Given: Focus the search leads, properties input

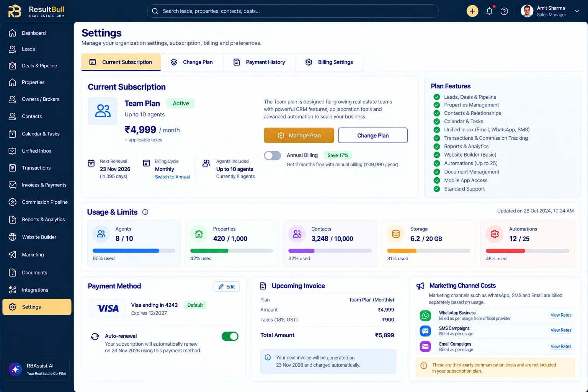Looking at the screenshot, I should (293, 11).
